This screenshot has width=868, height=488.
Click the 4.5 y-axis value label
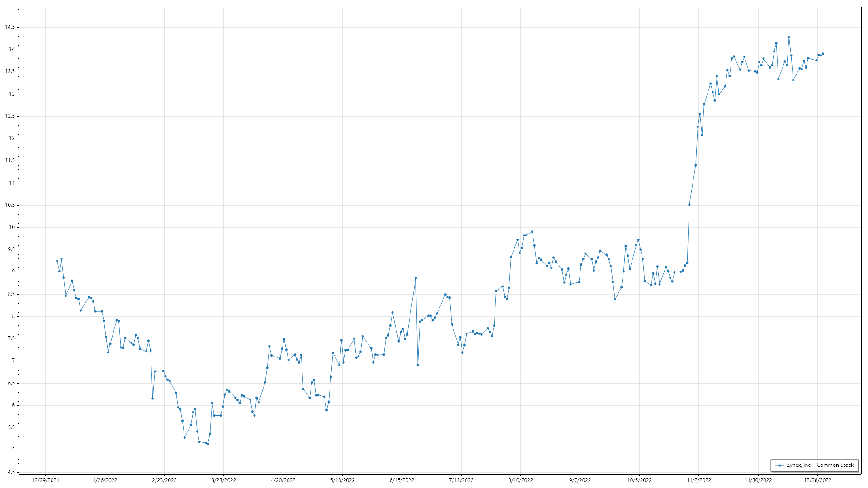(x=11, y=472)
